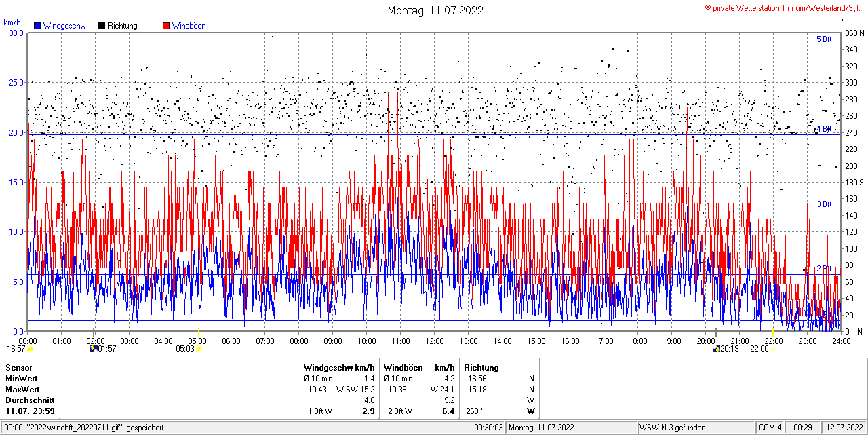Select the Richtung legend label

click(123, 26)
